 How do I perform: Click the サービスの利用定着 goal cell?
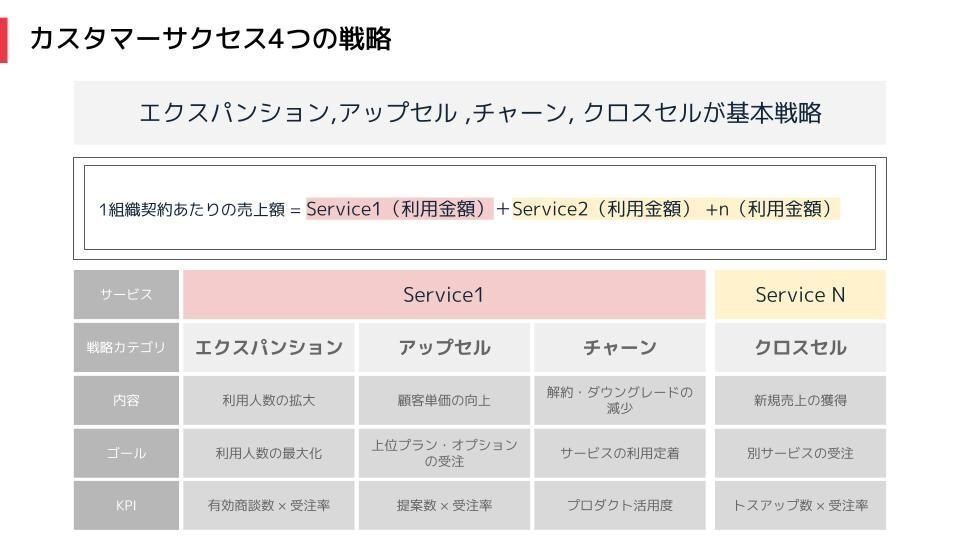click(x=620, y=453)
